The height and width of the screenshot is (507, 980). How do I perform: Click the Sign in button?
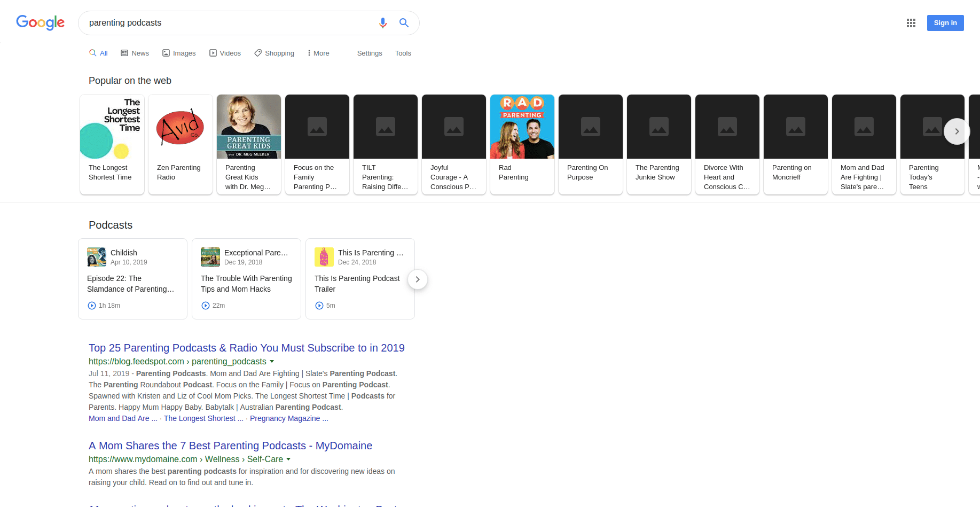pos(945,23)
